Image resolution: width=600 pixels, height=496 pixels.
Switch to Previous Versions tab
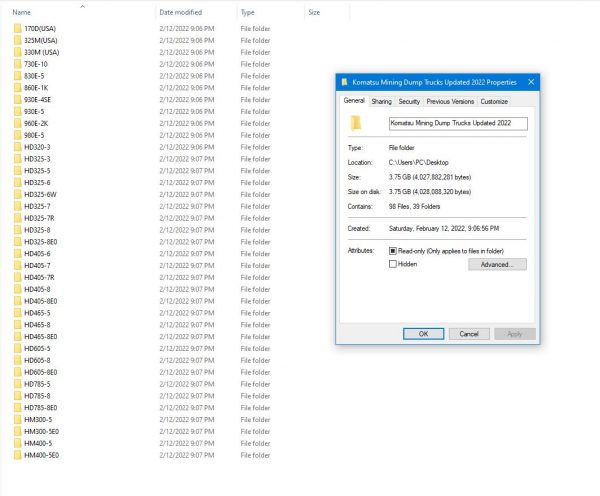click(450, 101)
